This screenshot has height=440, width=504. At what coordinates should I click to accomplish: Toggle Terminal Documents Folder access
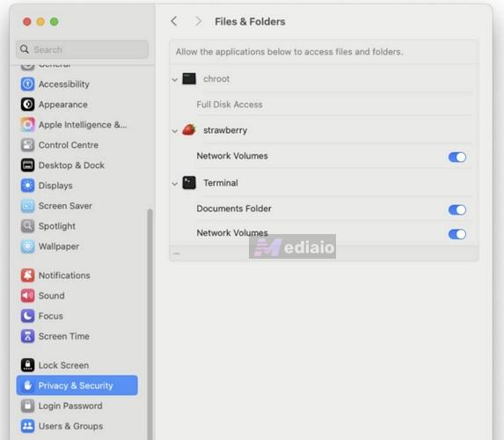(457, 209)
